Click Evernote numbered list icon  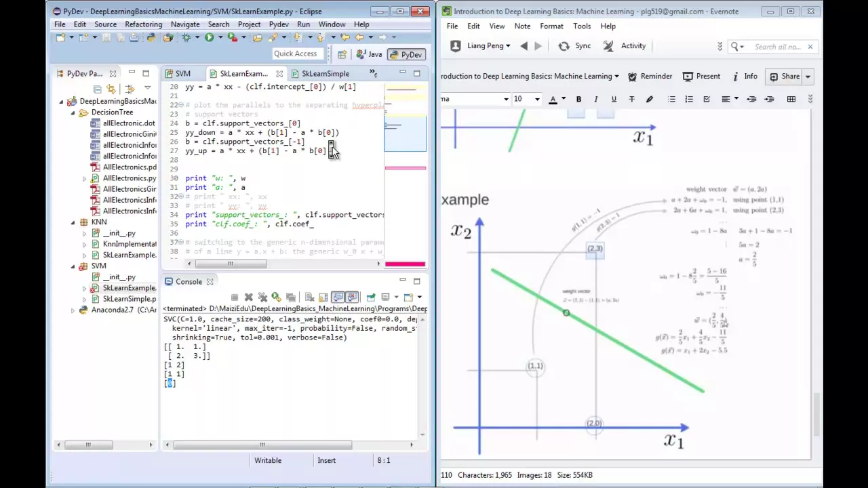pyautogui.click(x=689, y=99)
